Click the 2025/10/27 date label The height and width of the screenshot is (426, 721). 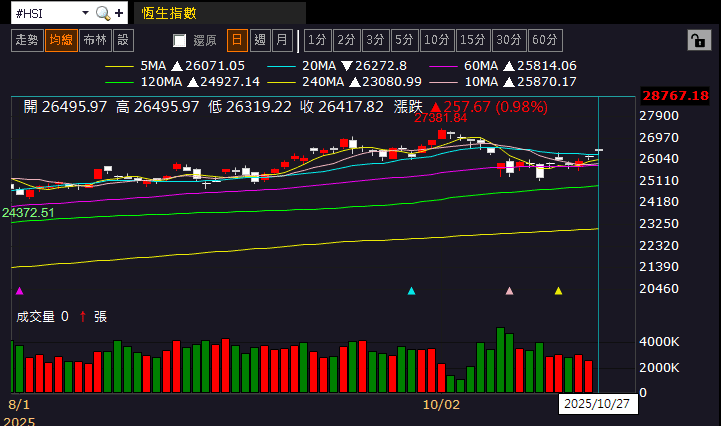click(597, 404)
